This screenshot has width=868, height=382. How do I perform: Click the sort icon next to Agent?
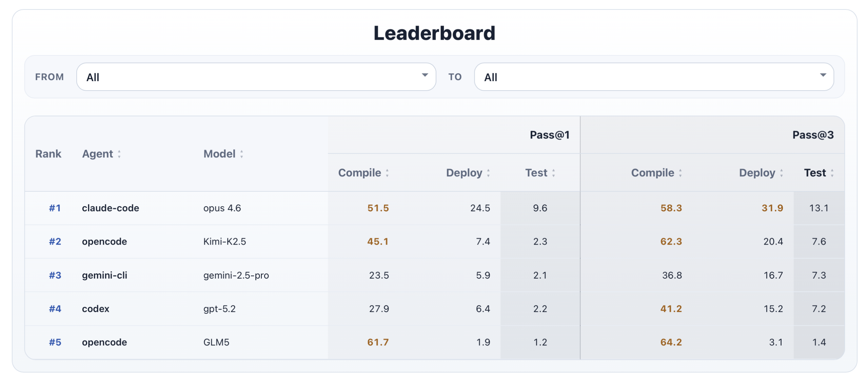pyautogui.click(x=119, y=154)
